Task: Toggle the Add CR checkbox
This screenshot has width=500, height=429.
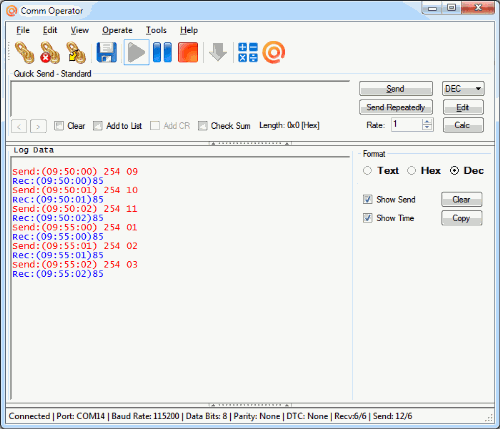Action: (155, 126)
